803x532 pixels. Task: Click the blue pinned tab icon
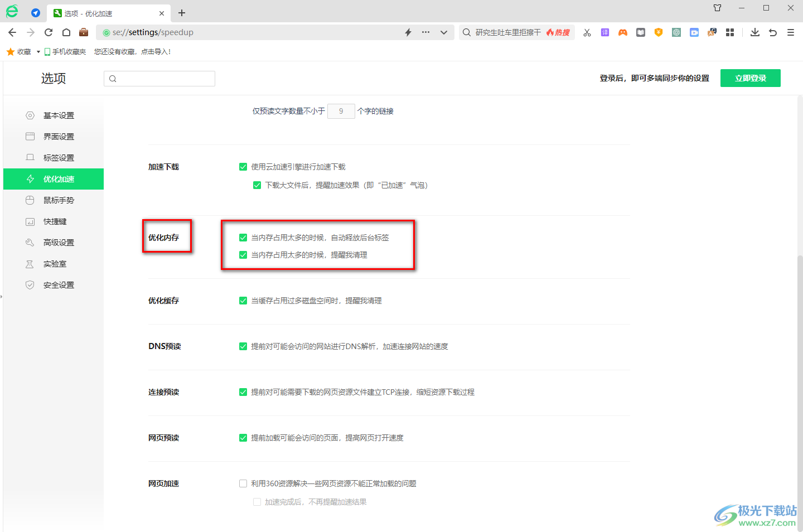click(x=36, y=13)
